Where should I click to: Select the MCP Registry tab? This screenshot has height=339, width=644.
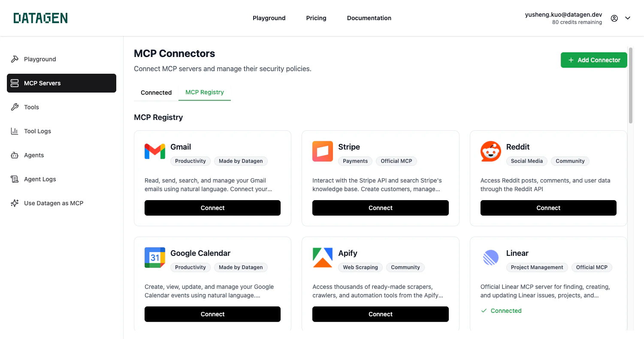tap(205, 92)
